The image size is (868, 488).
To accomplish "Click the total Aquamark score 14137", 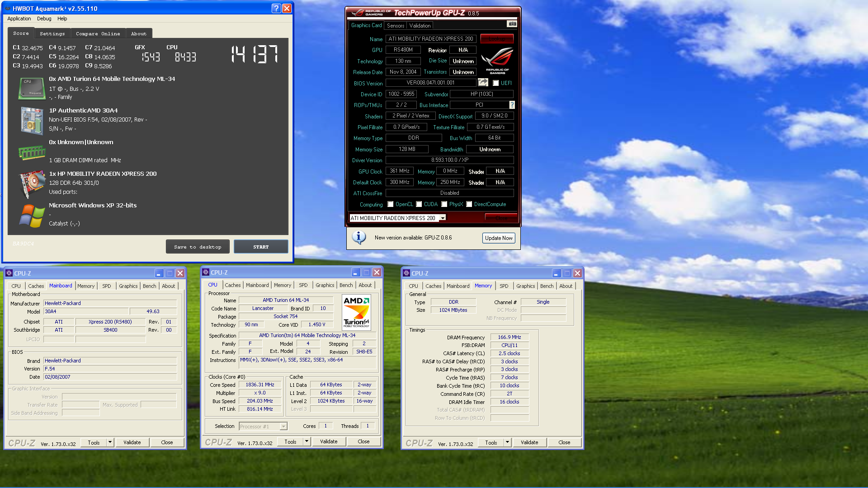I will pyautogui.click(x=255, y=54).
